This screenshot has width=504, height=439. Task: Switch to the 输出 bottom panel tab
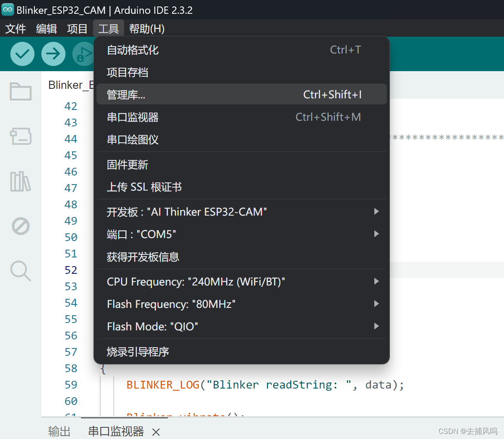[x=59, y=431]
